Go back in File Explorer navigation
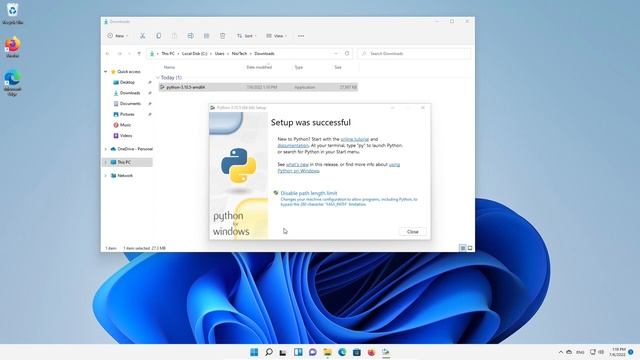 click(108, 53)
